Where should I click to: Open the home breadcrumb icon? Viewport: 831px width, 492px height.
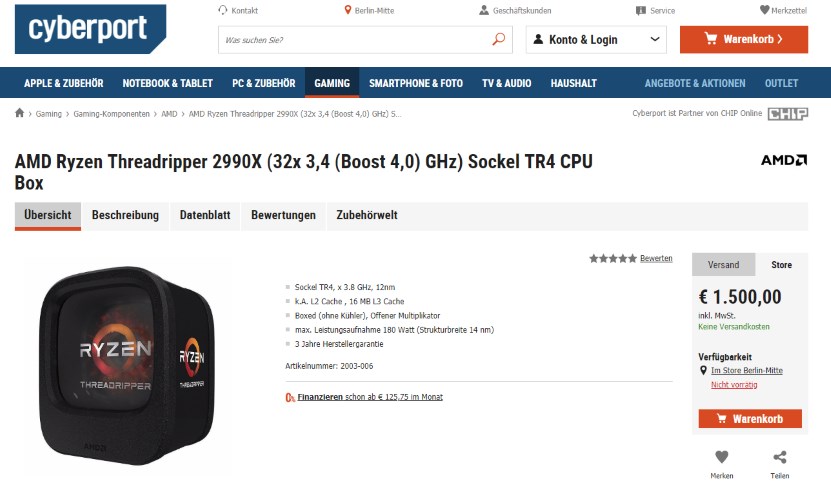click(x=20, y=113)
